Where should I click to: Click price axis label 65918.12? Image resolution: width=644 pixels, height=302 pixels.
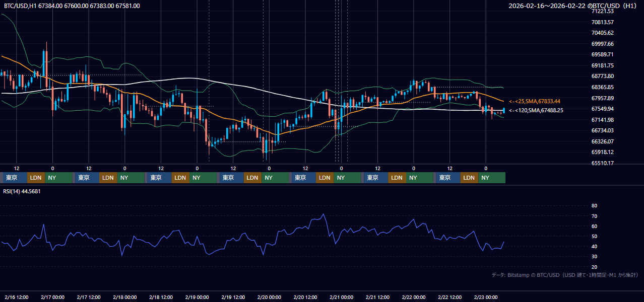tap(602, 152)
